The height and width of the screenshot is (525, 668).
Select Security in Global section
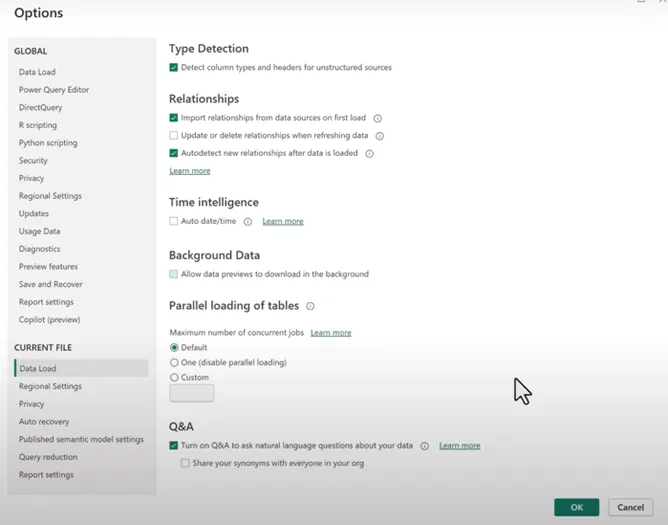(x=33, y=161)
